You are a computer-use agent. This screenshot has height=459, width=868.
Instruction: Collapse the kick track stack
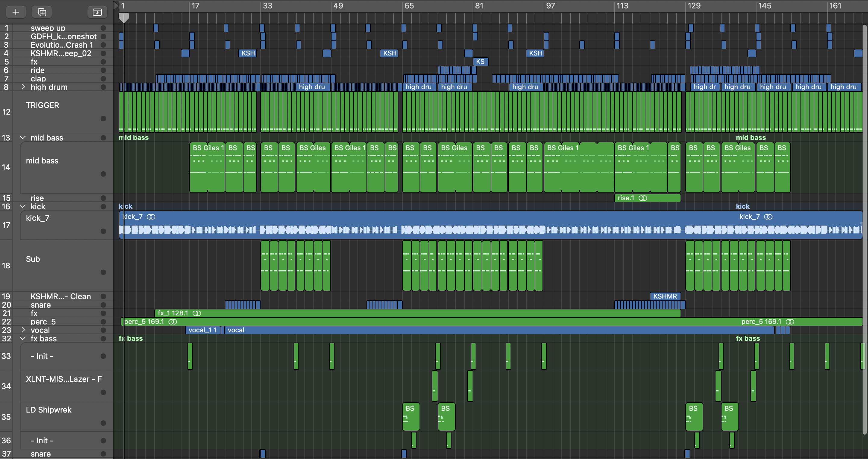click(x=23, y=206)
